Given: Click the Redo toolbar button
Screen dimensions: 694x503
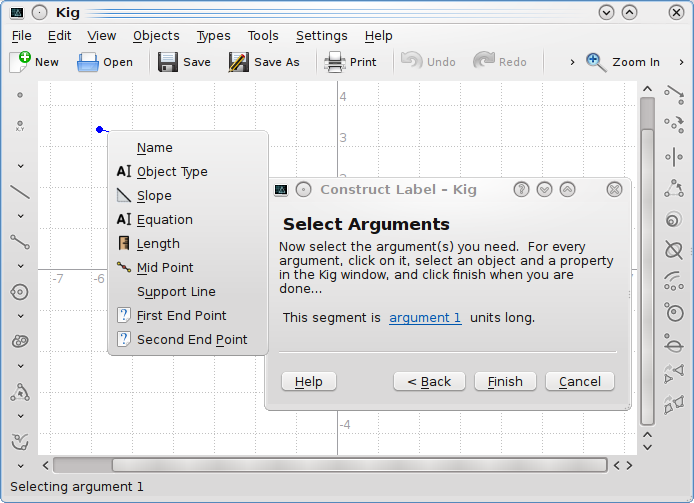Looking at the screenshot, I should coord(500,62).
